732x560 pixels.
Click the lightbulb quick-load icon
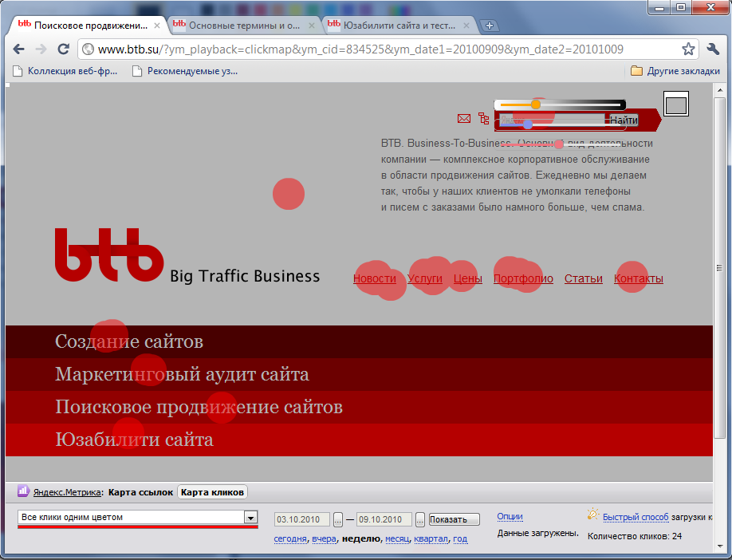[x=593, y=515]
